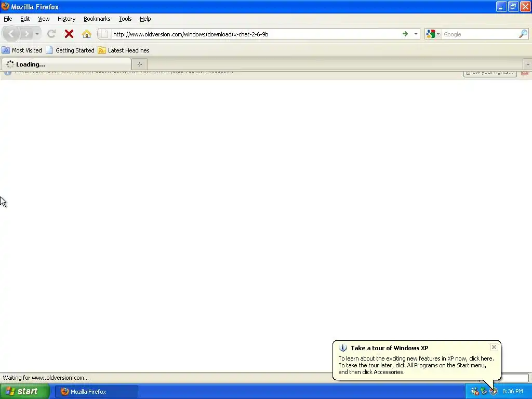Click the magnifying glass search icon
The image size is (532, 399).
point(523,34)
